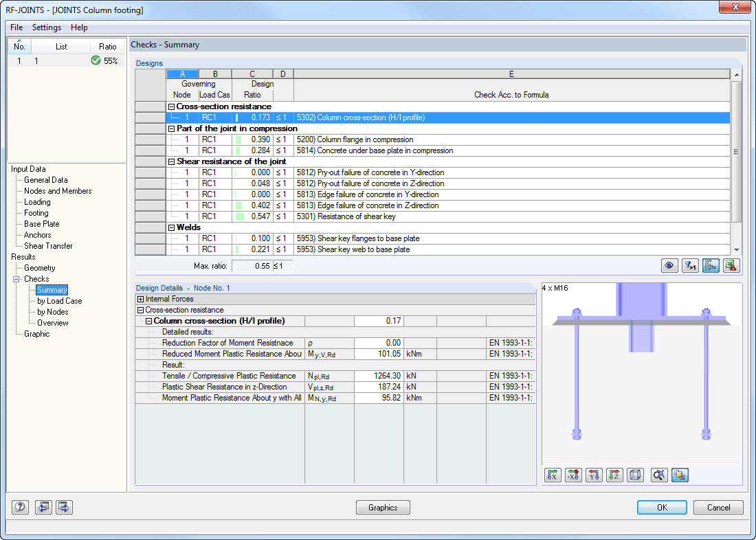Open the Graphic results item
Image resolution: width=756 pixels, height=540 pixels.
pos(36,334)
